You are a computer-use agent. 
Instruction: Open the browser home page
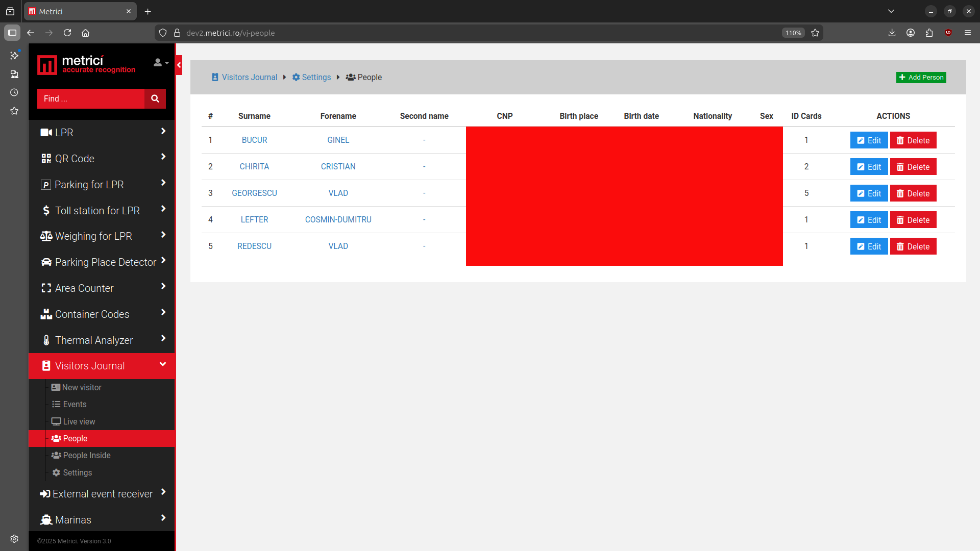tap(86, 33)
